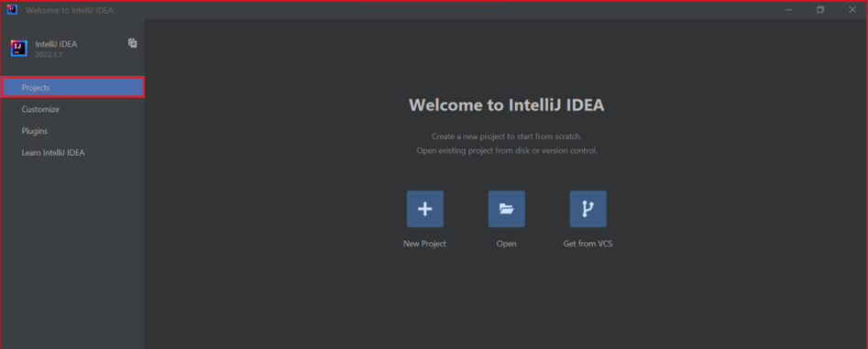Minimize the welcome window
The height and width of the screenshot is (349, 868).
tap(788, 10)
